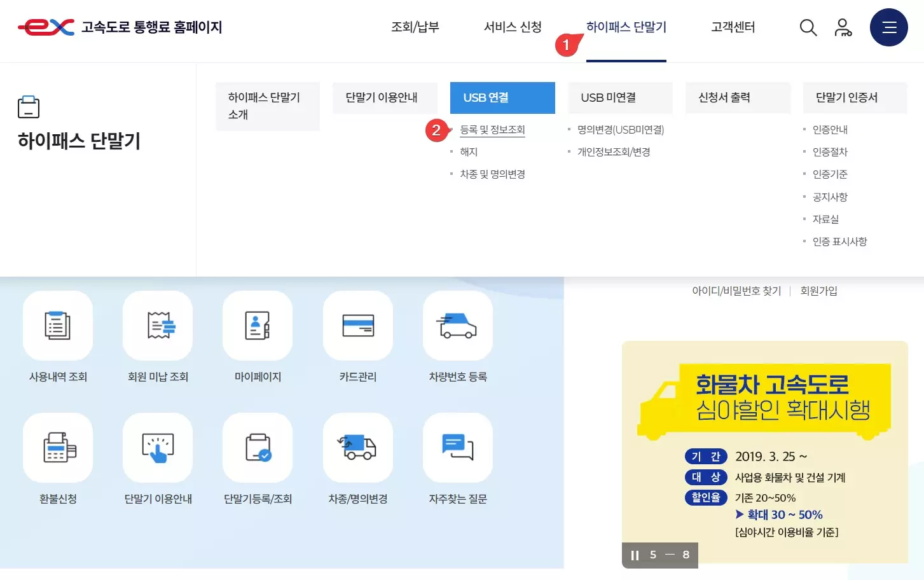This screenshot has width=924, height=580.
Task: Open 마이페이지 via its icon
Action: [258, 326]
